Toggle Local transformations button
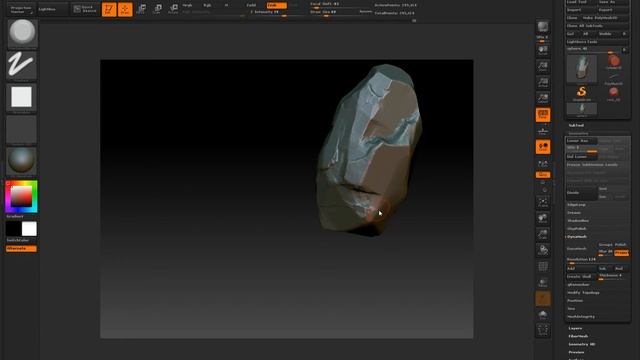640x360 pixels. [543, 147]
